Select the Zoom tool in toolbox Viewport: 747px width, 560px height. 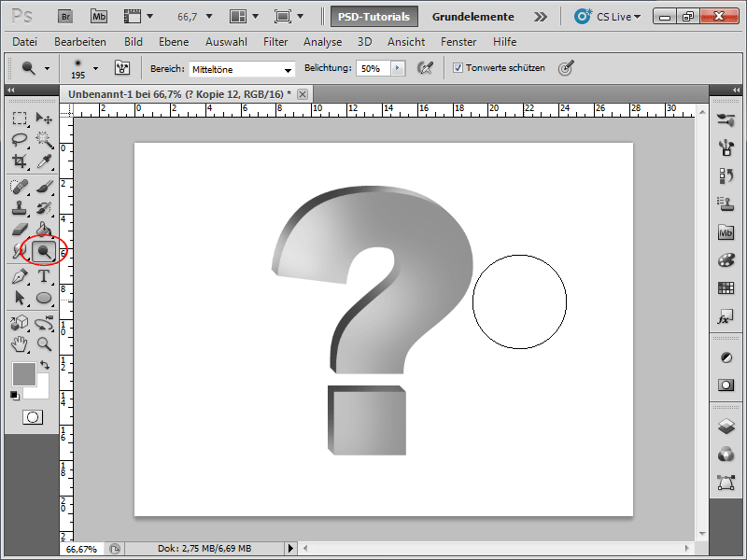(x=44, y=344)
